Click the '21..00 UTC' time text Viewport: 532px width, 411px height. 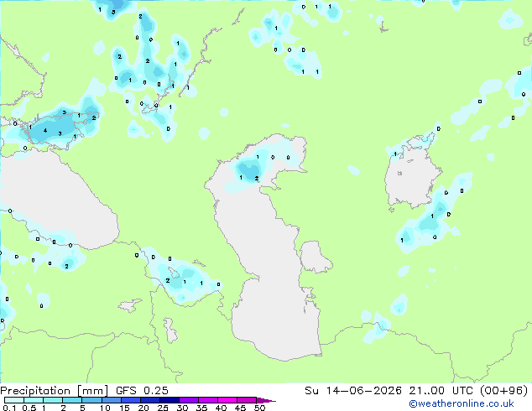click(441, 391)
